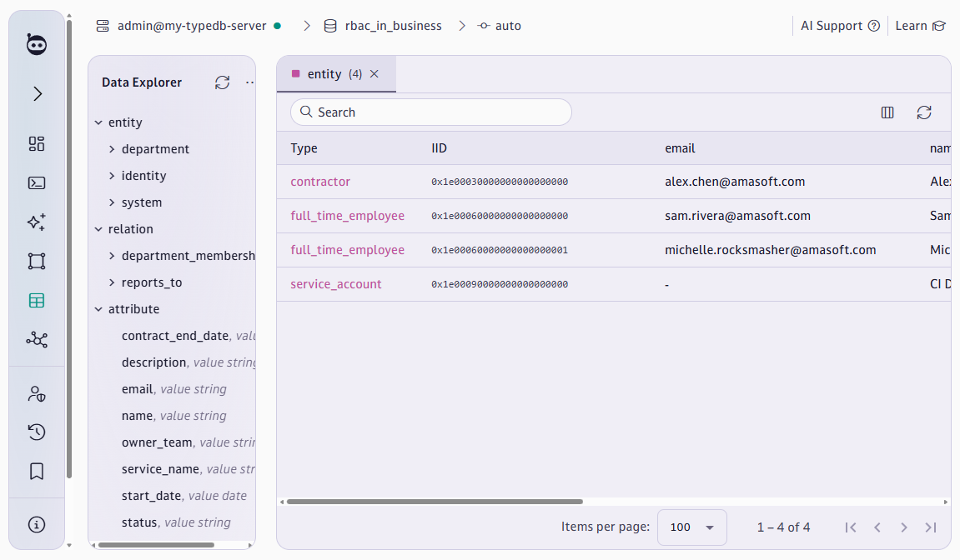This screenshot has width=960, height=560.
Task: Select the start_date attribute
Action: click(x=151, y=496)
